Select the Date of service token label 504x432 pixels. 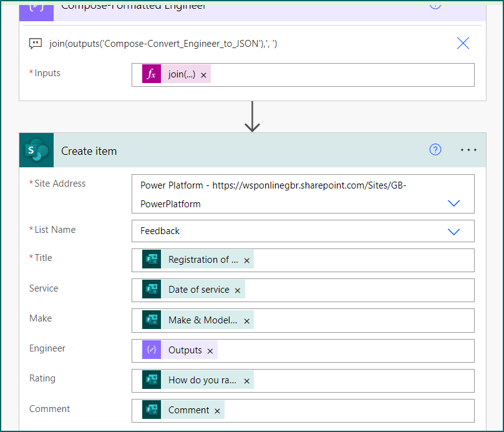pos(198,290)
